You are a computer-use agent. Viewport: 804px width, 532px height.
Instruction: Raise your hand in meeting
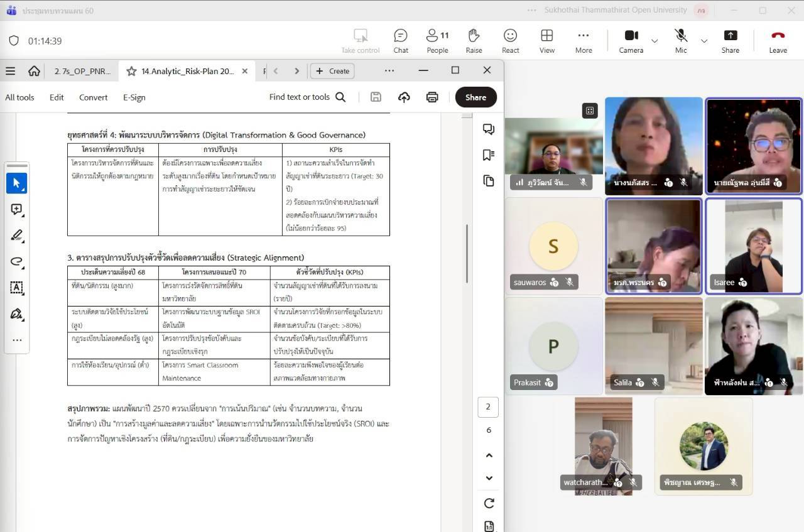(x=474, y=41)
